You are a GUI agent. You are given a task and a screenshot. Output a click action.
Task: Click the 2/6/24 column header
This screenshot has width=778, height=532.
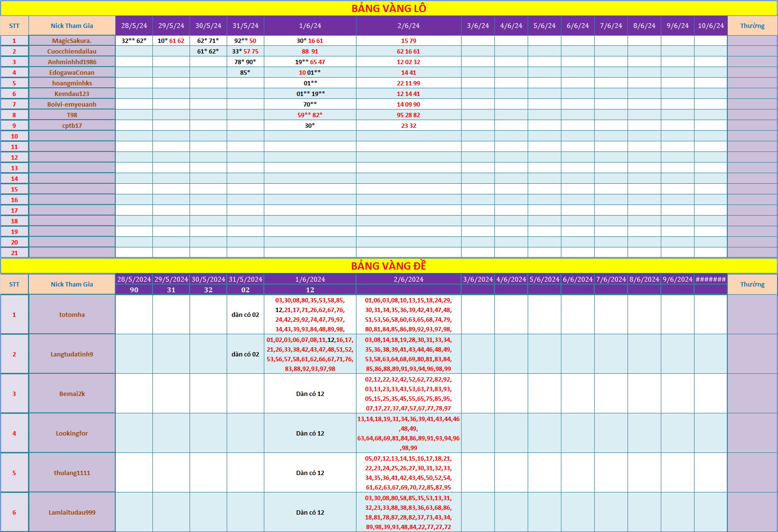[409, 26]
